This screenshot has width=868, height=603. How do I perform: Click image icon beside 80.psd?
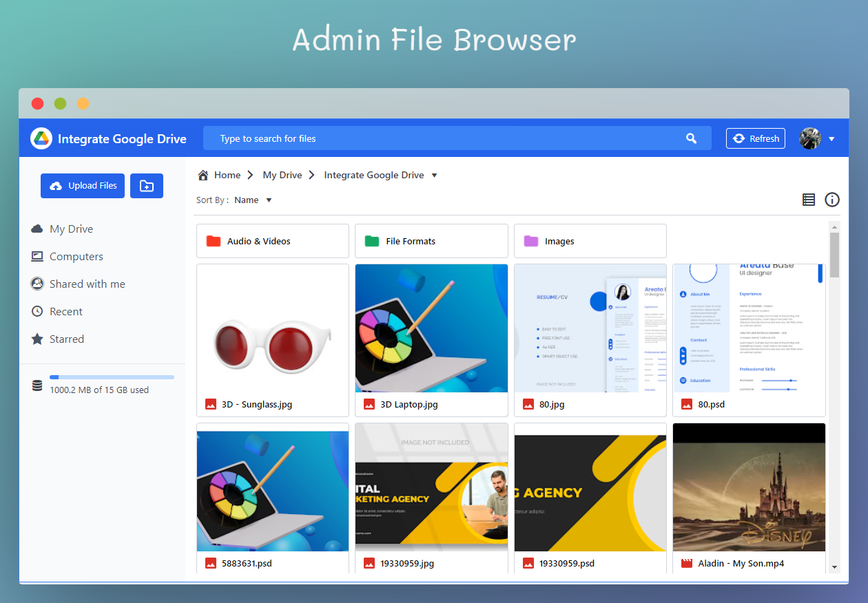point(687,404)
